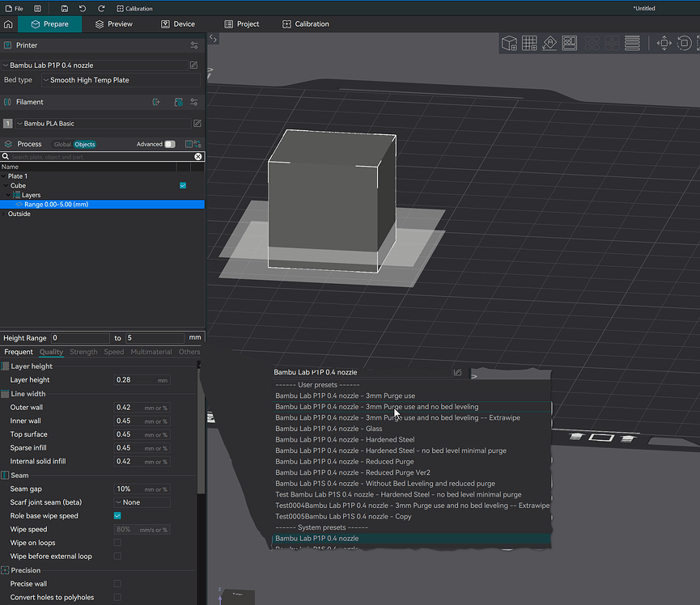700x605 pixels.
Task: Select preset ending 'Glass'
Action: pos(411,429)
